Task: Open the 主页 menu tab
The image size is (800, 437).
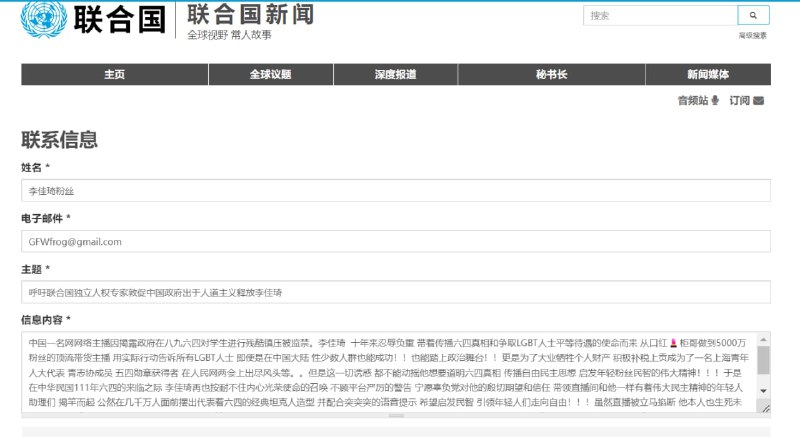Action: pyautogui.click(x=115, y=74)
